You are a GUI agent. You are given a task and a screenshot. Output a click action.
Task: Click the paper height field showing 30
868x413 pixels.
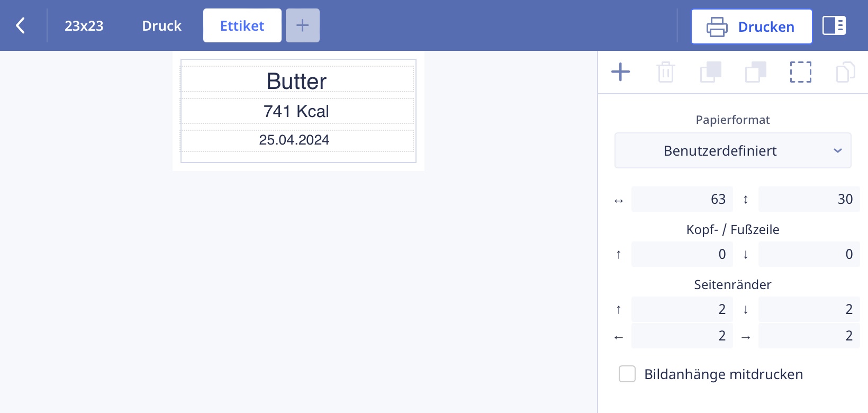tap(809, 199)
